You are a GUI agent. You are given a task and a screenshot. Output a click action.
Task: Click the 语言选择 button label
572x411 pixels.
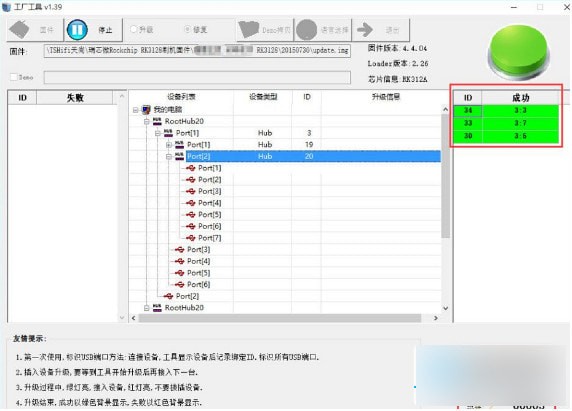[334, 30]
